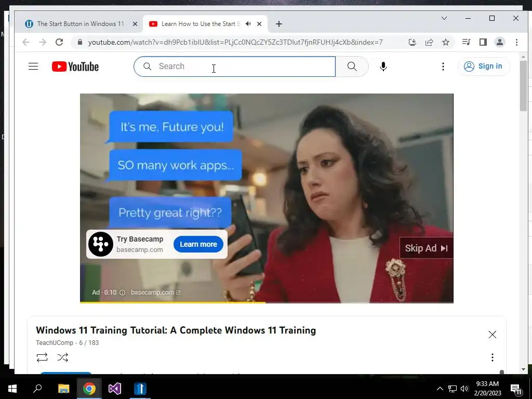Close the playlist panel with the X
The height and width of the screenshot is (399, 532).
(x=493, y=335)
